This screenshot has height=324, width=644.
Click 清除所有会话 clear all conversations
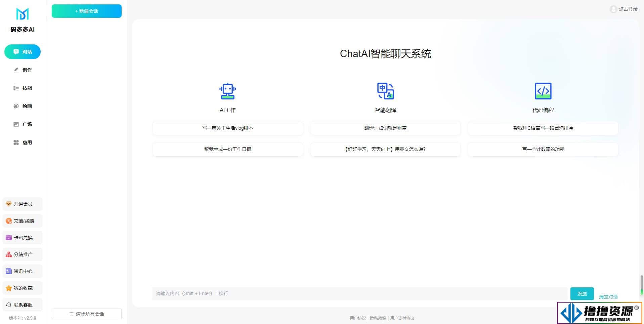(87, 314)
